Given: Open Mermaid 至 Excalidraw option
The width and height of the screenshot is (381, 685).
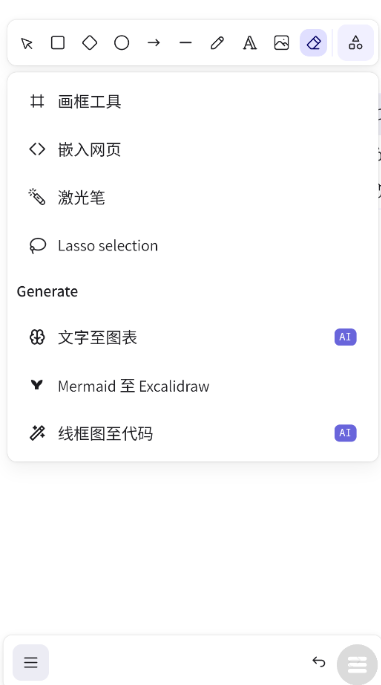Looking at the screenshot, I should (x=193, y=385).
